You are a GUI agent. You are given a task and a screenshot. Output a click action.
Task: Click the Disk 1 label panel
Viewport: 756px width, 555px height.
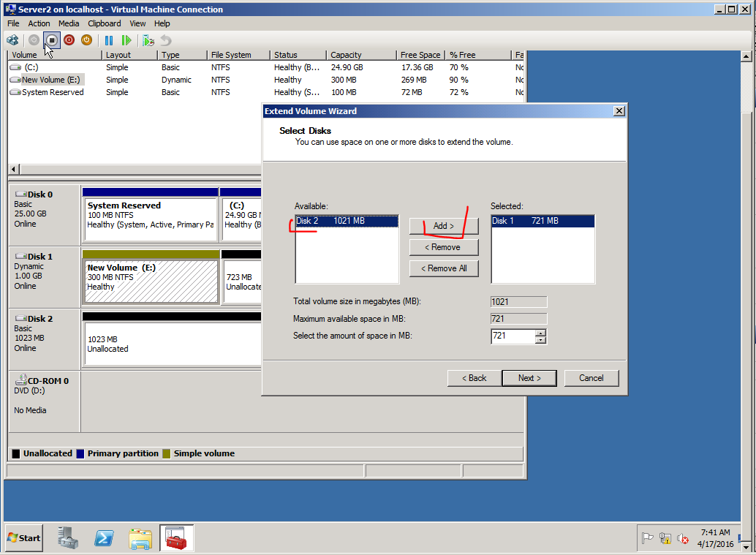(x=45, y=277)
